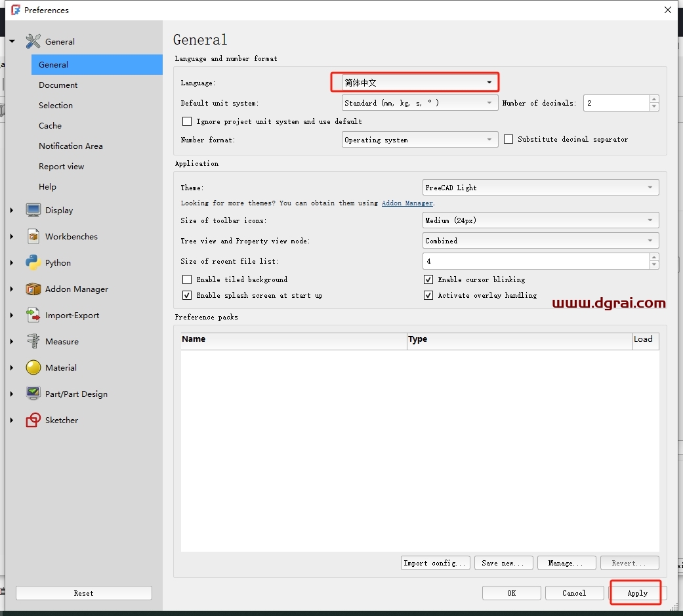
Task: Click the Load column header
Action: [x=646, y=341]
